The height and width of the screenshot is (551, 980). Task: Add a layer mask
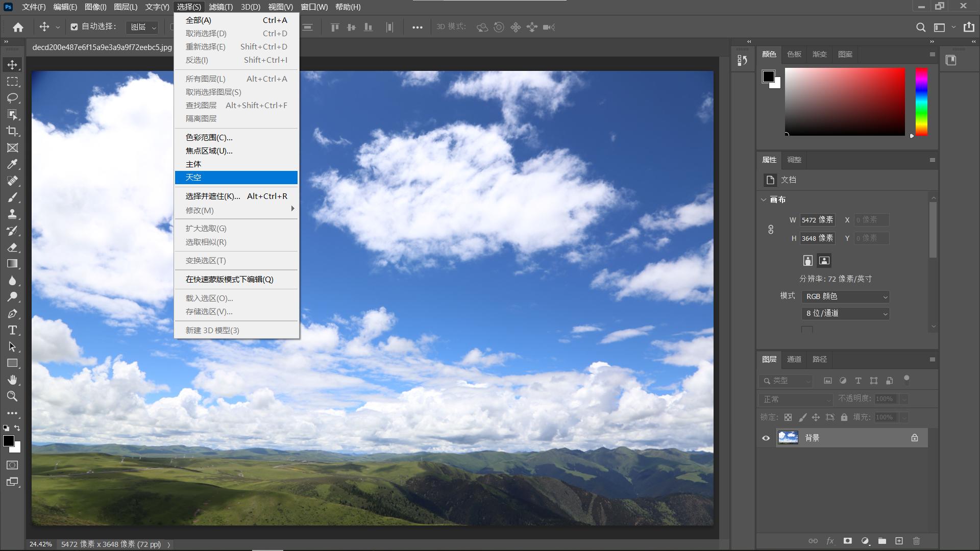click(847, 541)
